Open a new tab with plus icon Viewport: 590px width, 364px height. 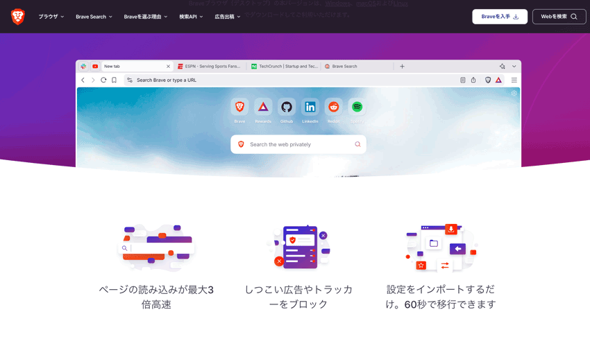click(402, 66)
